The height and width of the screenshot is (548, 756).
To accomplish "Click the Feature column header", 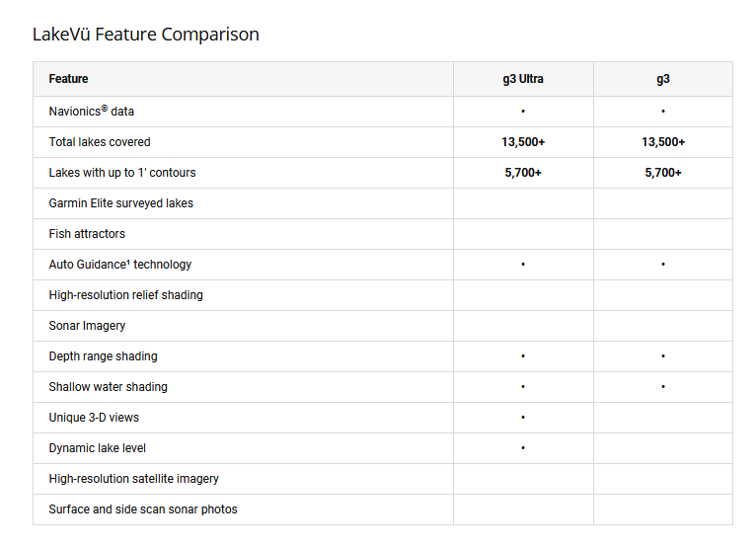I will pyautogui.click(x=68, y=79).
